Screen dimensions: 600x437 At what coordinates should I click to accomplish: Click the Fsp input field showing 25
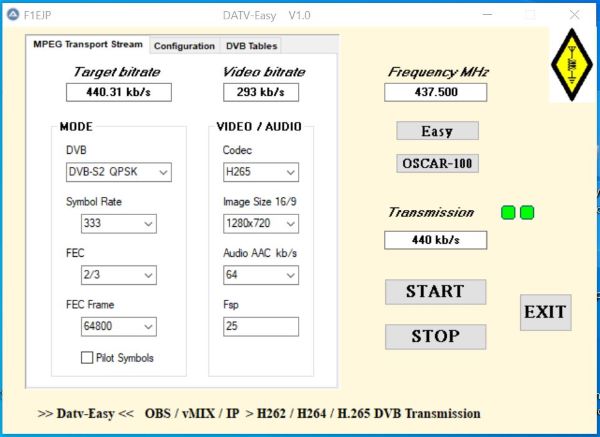coord(261,326)
